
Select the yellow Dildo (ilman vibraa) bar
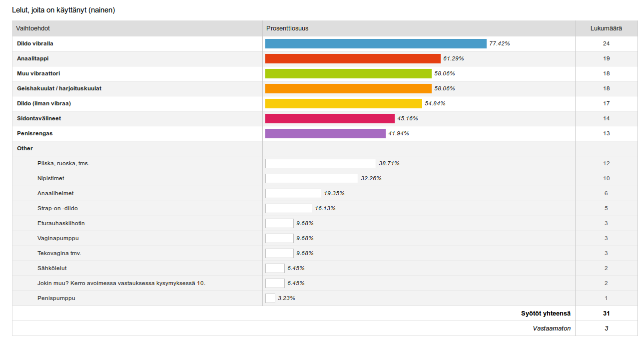click(x=344, y=103)
